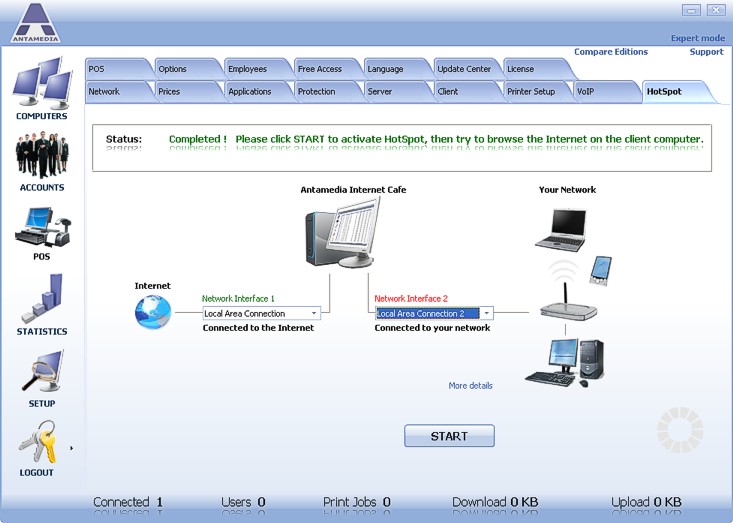This screenshot has width=733, height=523.
Task: Click the Connected to the Internet caption
Action: pyautogui.click(x=258, y=328)
